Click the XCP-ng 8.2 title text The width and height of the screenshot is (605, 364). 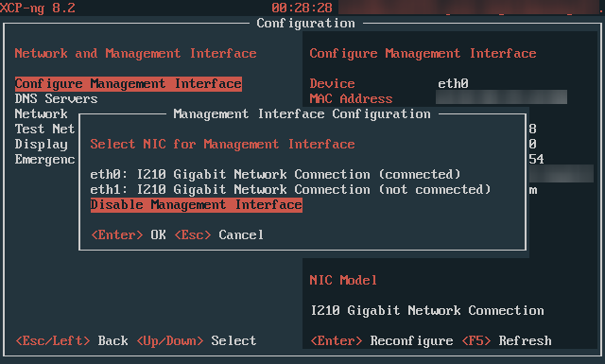[38, 8]
